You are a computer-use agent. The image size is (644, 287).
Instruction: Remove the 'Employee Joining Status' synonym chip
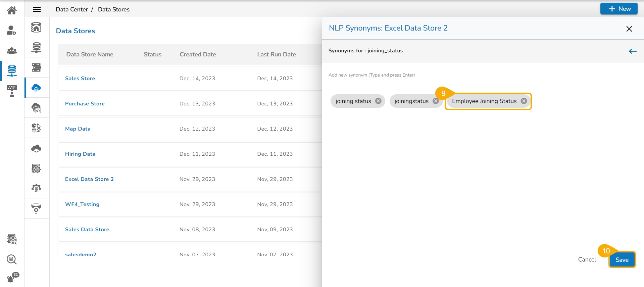coord(524,101)
